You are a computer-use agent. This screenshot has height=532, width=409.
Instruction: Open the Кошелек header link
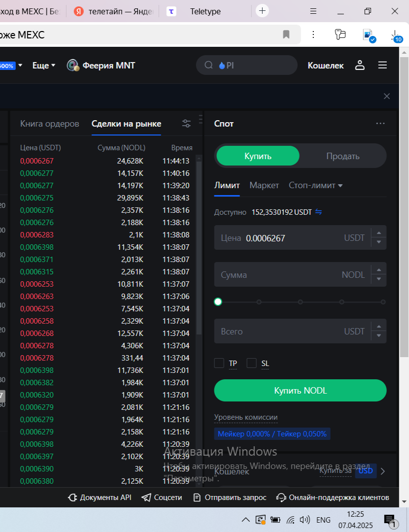pos(326,65)
